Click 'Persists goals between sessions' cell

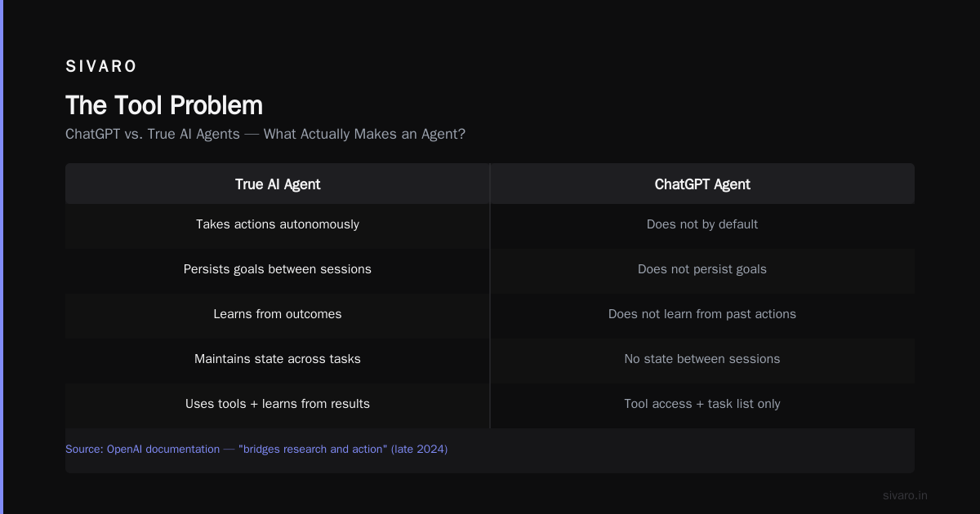[x=278, y=269]
